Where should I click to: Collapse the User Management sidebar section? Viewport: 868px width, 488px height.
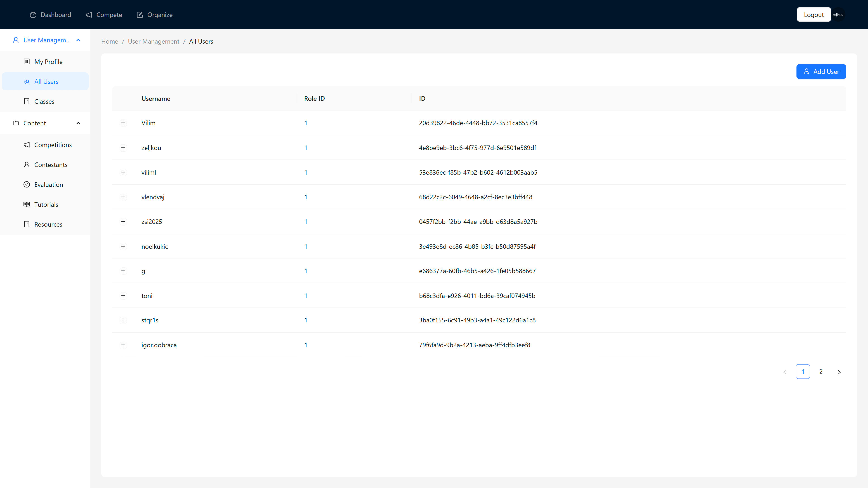point(78,40)
